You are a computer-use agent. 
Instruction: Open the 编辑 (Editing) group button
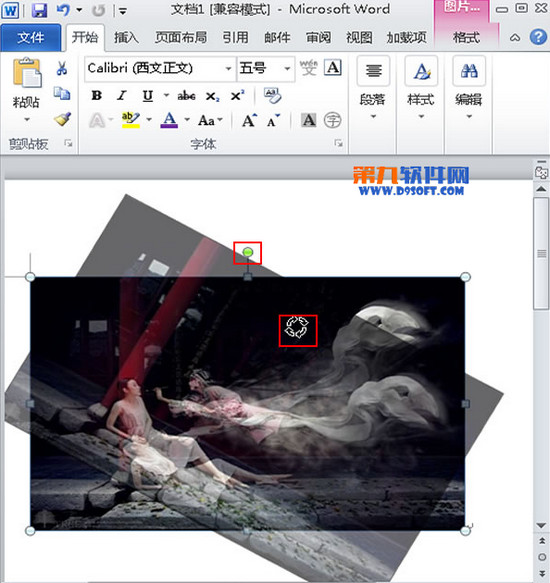[469, 87]
